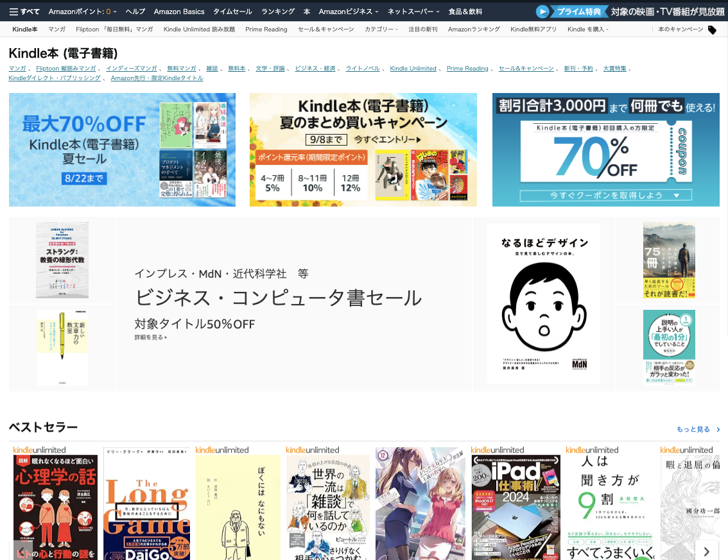The width and height of the screenshot is (728, 560).
Task: Click the Kindle Unlimited 読み放題 nav item
Action: 199,29
